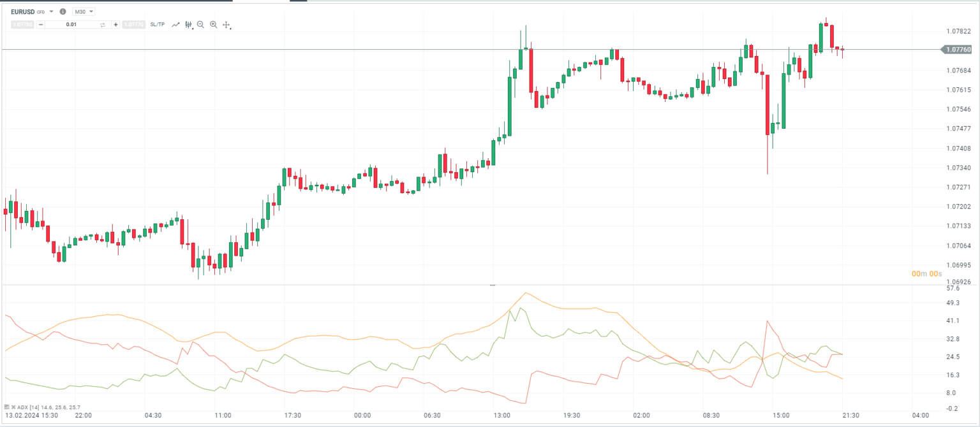Open the indicators settings icon
Image resolution: width=980 pixels, height=427 pixels.
pos(188,24)
